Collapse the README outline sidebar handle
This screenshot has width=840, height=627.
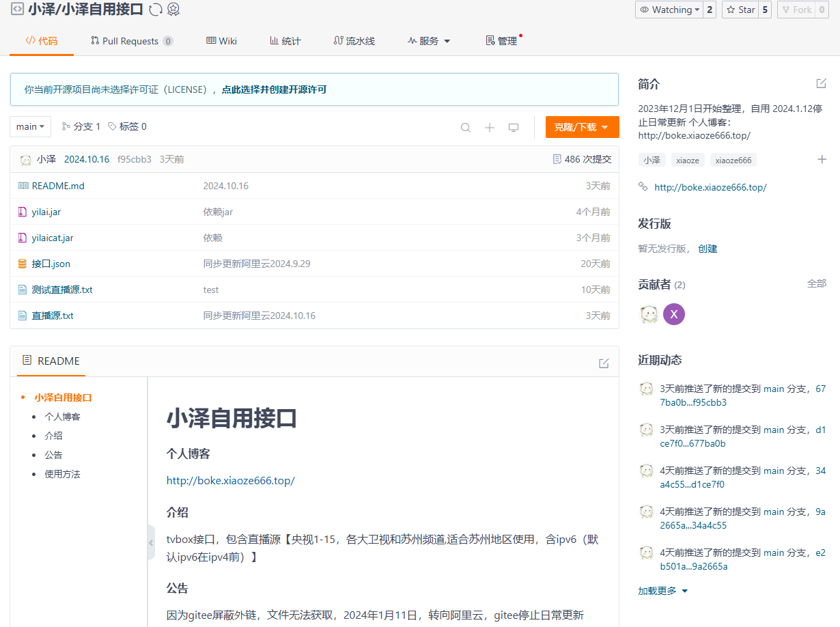[151, 543]
